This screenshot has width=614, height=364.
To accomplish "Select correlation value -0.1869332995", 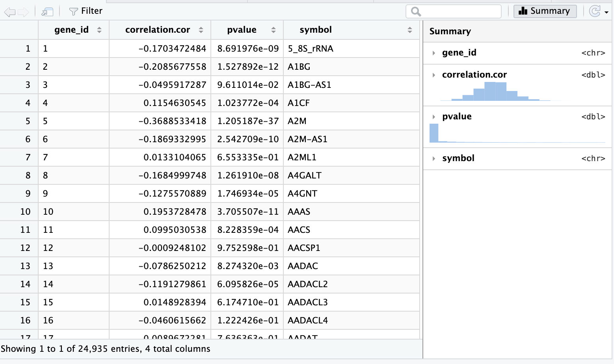I will tap(160, 139).
